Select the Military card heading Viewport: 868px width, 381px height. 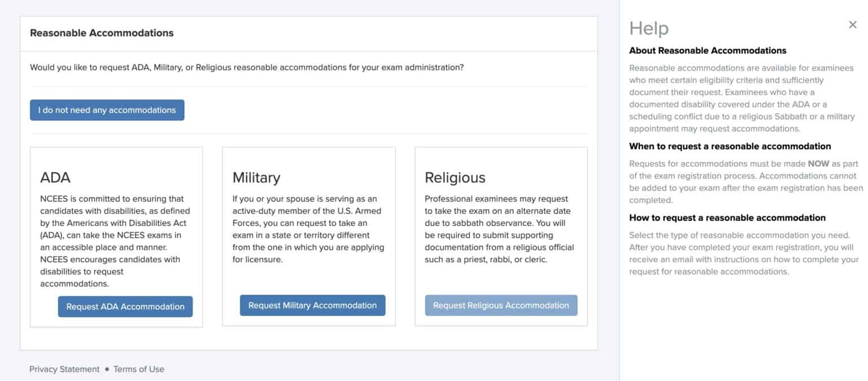click(256, 177)
